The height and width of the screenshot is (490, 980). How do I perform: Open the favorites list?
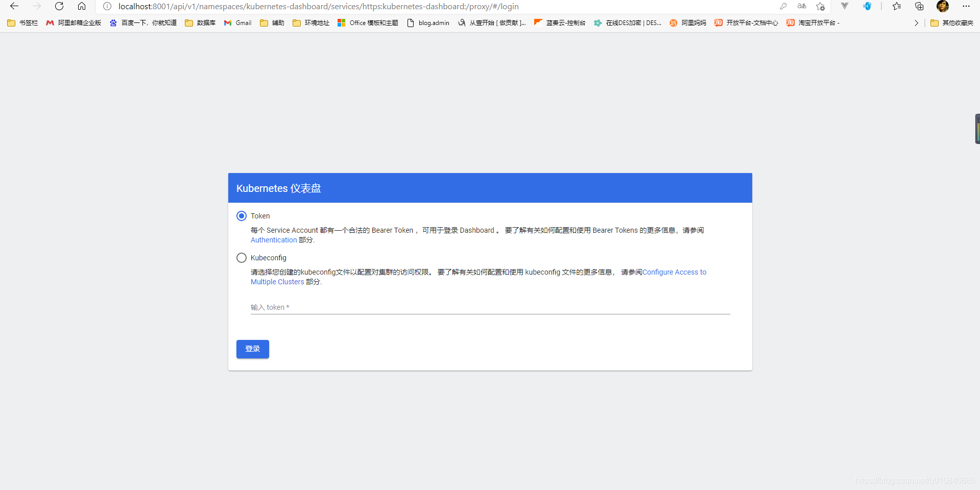[x=897, y=6]
